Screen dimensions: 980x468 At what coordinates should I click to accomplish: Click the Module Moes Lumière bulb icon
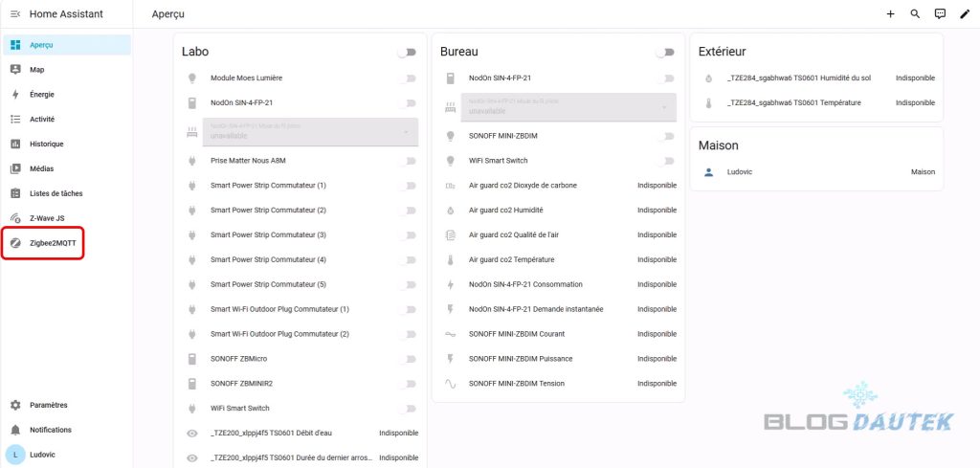click(191, 78)
